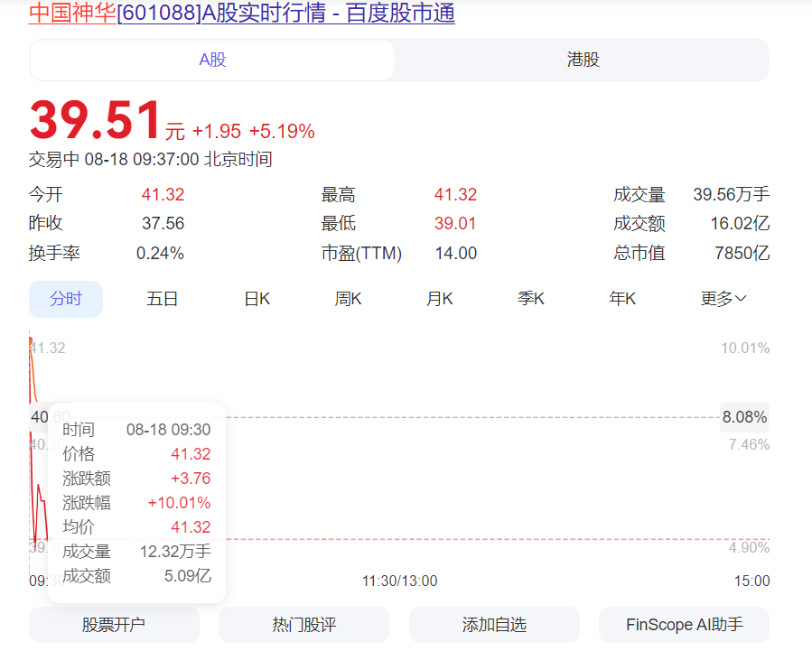This screenshot has height=651, width=812.
Task: Click the 最高 value 41.32
Action: coord(455,194)
